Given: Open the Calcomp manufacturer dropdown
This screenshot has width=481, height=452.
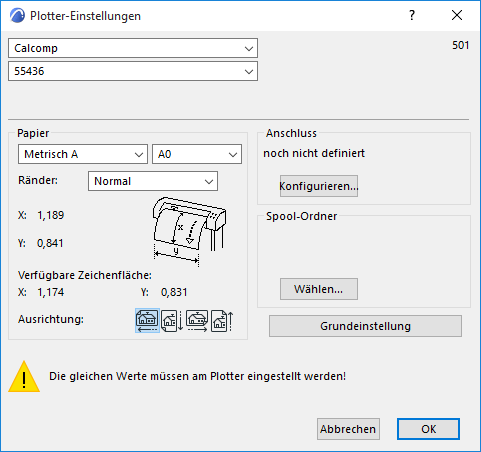Looking at the screenshot, I should pos(133,48).
